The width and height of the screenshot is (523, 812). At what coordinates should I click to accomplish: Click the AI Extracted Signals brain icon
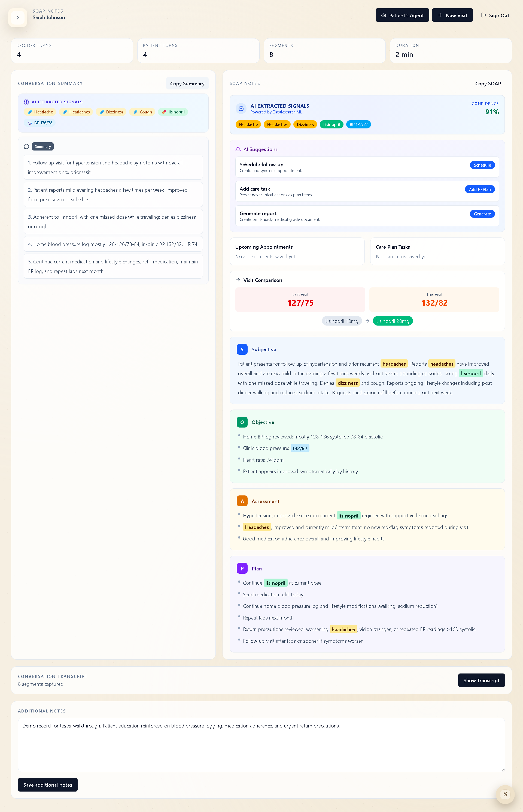click(x=26, y=102)
